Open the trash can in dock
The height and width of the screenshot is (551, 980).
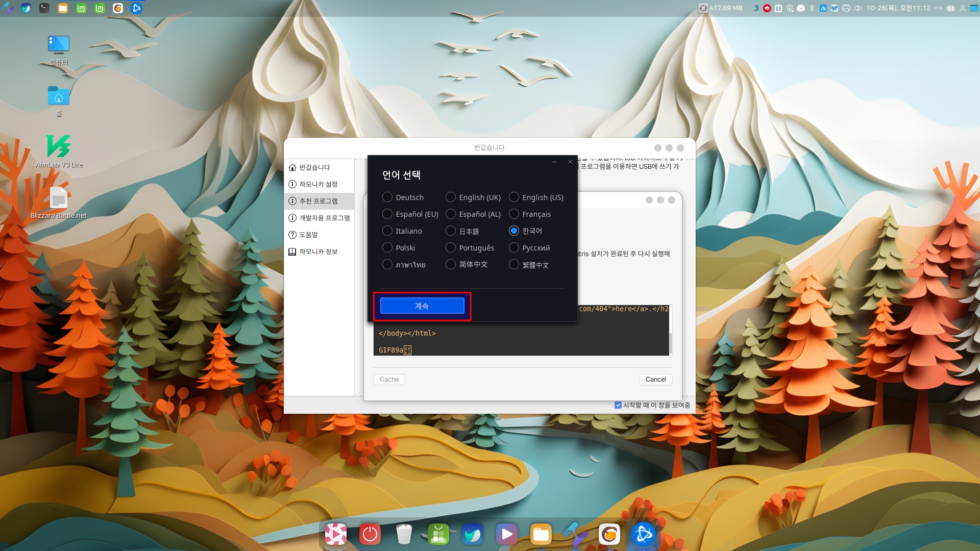click(404, 534)
